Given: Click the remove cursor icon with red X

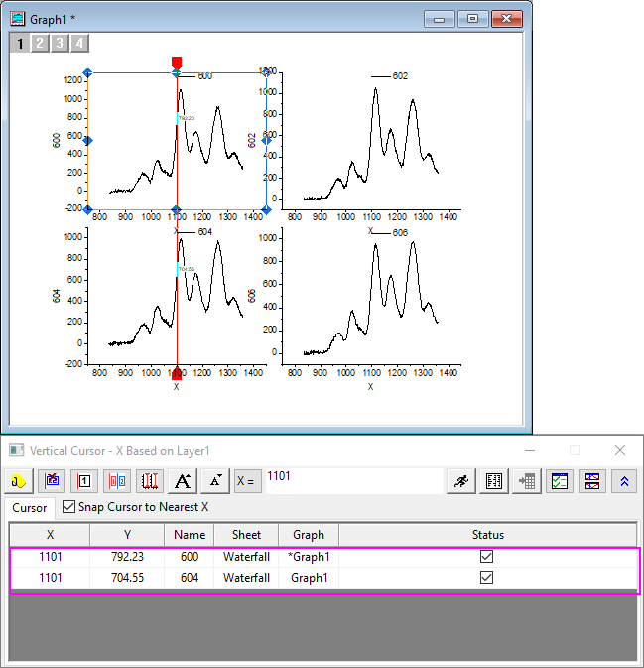Looking at the screenshot, I should [x=52, y=481].
